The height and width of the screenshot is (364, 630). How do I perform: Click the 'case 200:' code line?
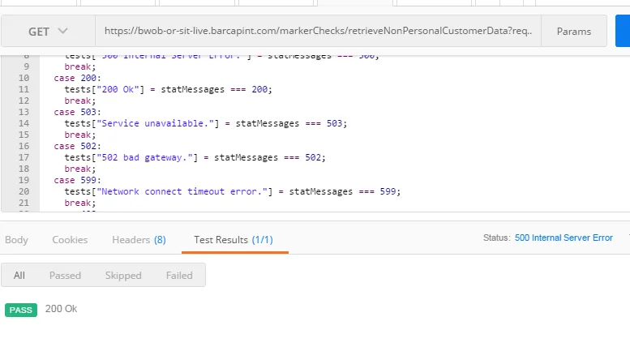click(x=78, y=78)
